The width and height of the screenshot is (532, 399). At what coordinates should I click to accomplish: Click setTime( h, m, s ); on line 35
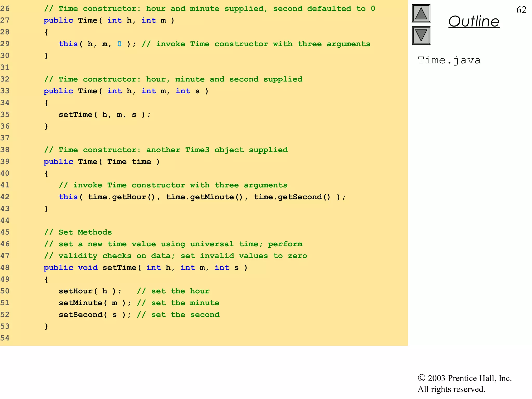click(105, 115)
